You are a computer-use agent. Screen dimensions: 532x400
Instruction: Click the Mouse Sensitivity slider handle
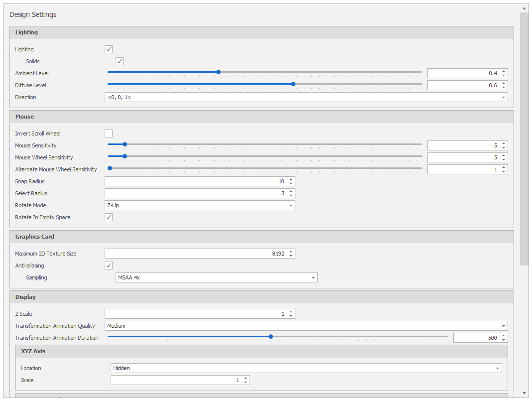point(125,144)
